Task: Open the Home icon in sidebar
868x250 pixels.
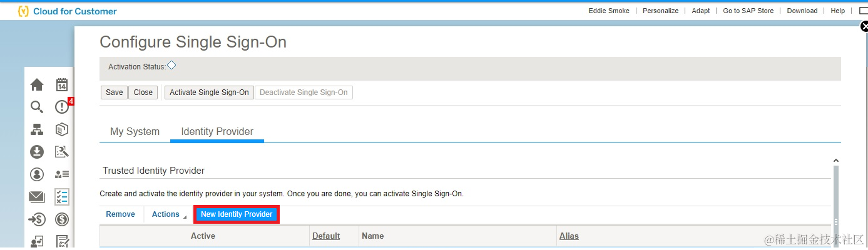Action: (x=37, y=84)
